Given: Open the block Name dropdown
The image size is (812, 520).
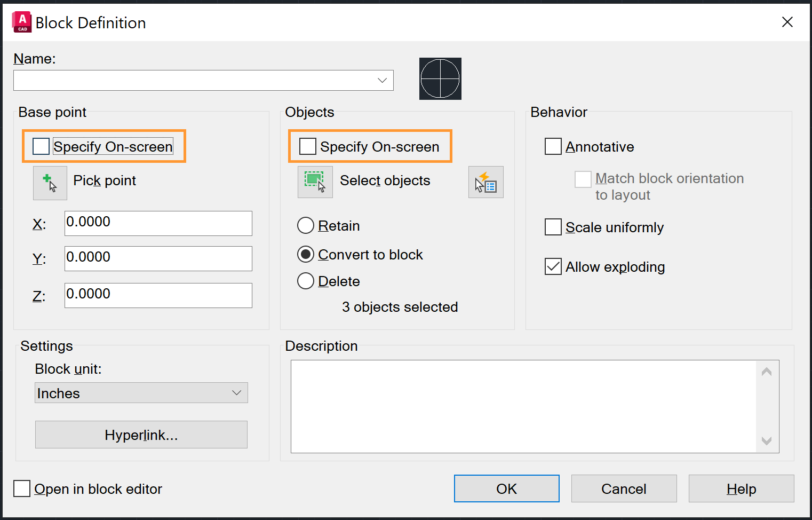Looking at the screenshot, I should click(382, 80).
